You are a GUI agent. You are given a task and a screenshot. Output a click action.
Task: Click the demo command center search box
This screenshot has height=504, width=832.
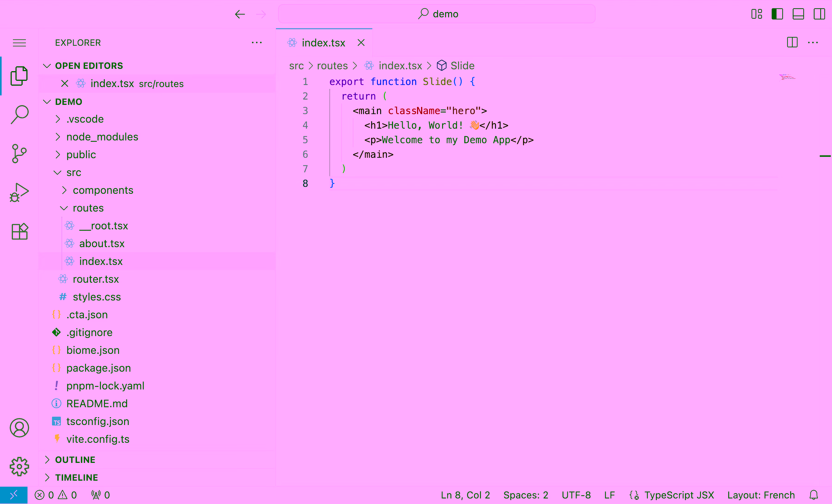tap(436, 14)
